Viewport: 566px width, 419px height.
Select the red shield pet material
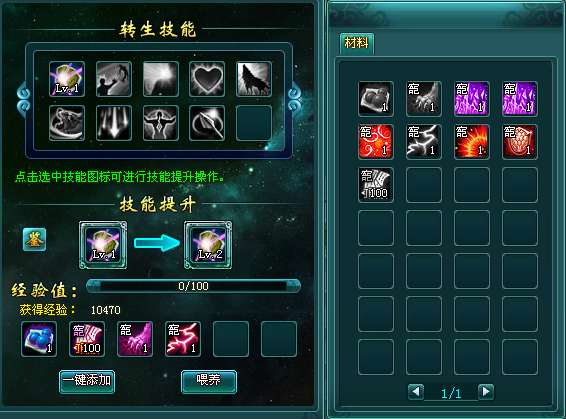(520, 142)
